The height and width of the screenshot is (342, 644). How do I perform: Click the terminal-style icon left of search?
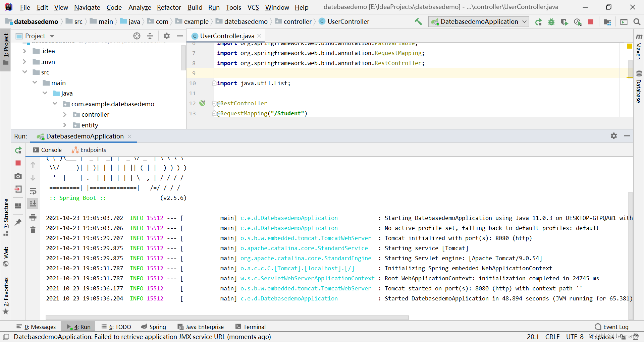[x=624, y=22]
